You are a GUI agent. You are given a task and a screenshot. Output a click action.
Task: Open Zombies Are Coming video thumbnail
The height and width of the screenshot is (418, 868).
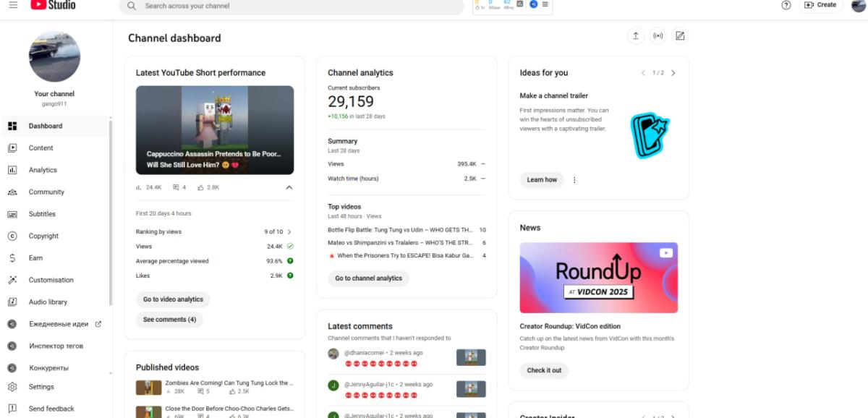(x=149, y=388)
